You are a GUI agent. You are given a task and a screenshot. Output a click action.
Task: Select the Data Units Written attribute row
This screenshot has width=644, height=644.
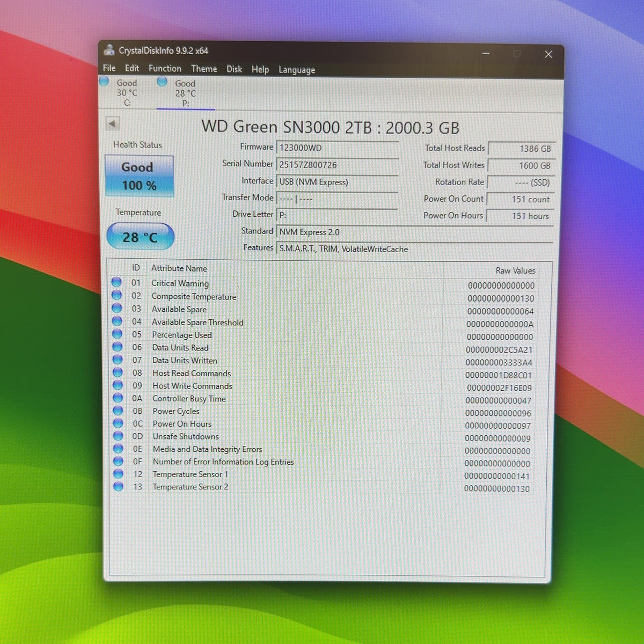323,361
